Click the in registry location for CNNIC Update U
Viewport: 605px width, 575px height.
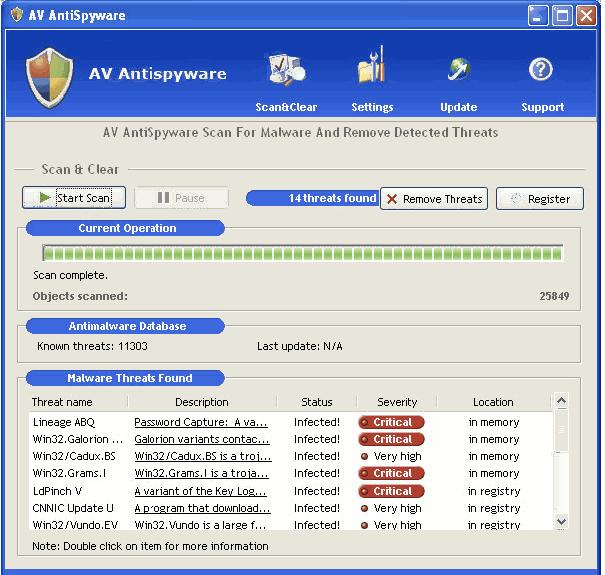pyautogui.click(x=494, y=508)
